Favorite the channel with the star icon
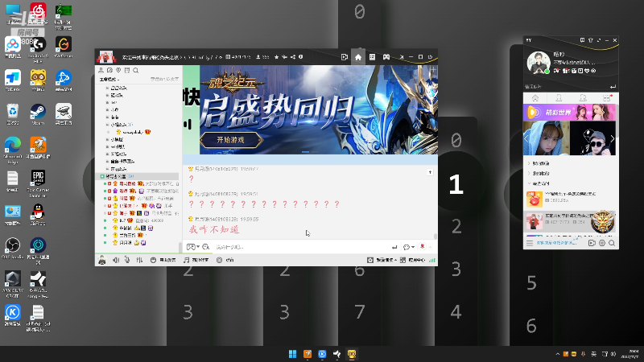Image resolution: width=644 pixels, height=362 pixels. tap(276, 57)
